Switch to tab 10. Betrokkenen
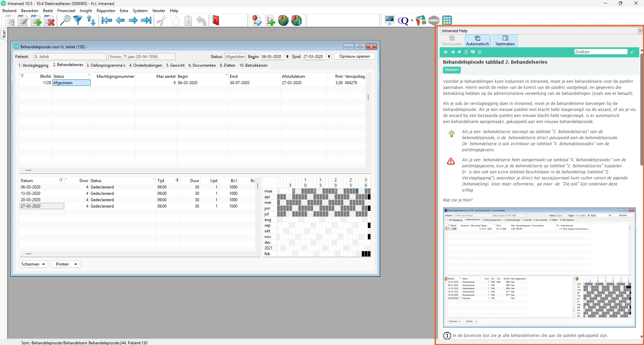Screen dimensions: 644x345 pos(253,65)
